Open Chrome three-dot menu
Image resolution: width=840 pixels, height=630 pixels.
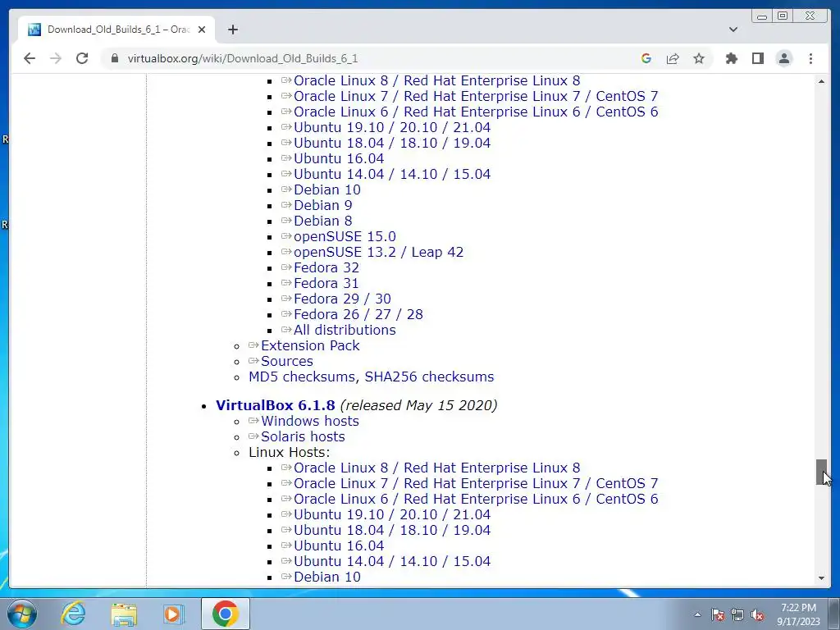(810, 58)
